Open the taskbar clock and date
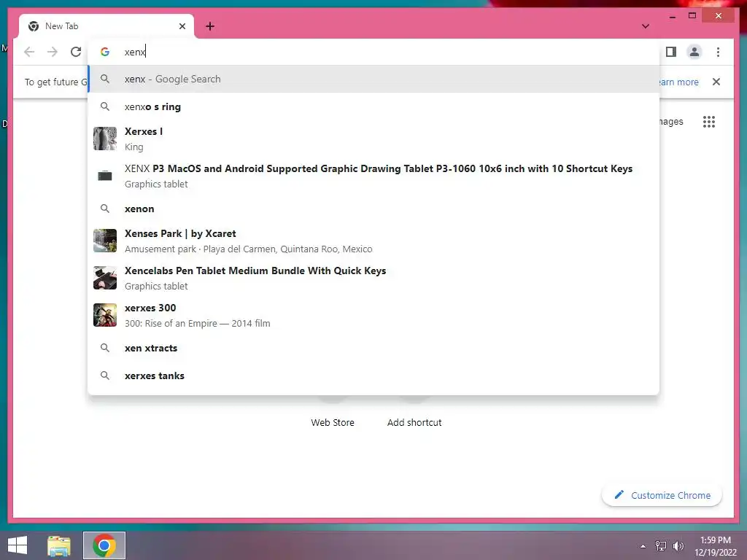 click(716, 546)
